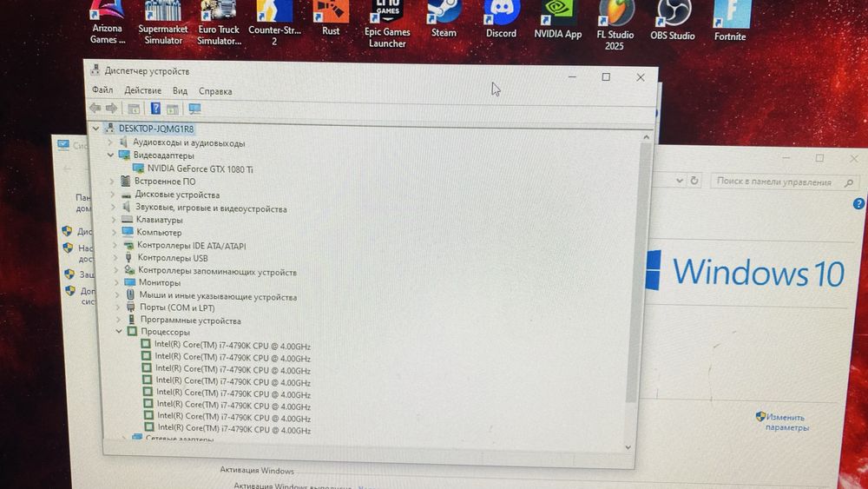Maximize the Device Manager window
The width and height of the screenshot is (868, 489).
[606, 77]
